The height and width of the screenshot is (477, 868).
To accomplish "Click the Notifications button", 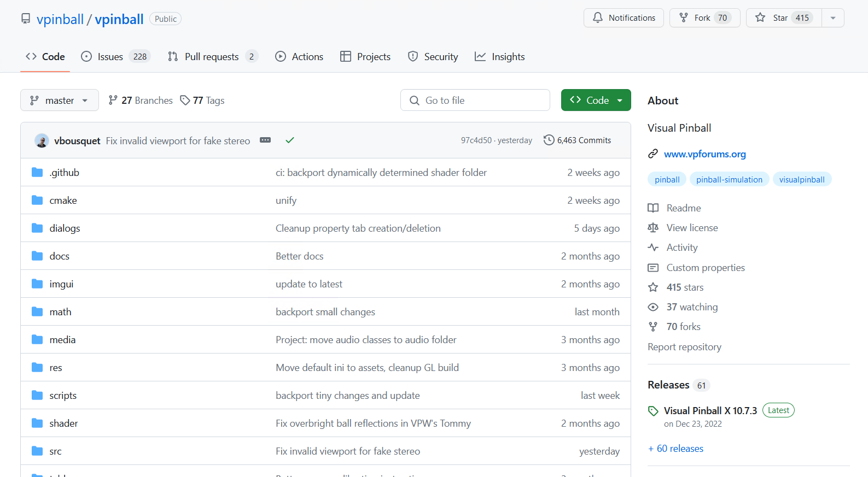I will [624, 18].
